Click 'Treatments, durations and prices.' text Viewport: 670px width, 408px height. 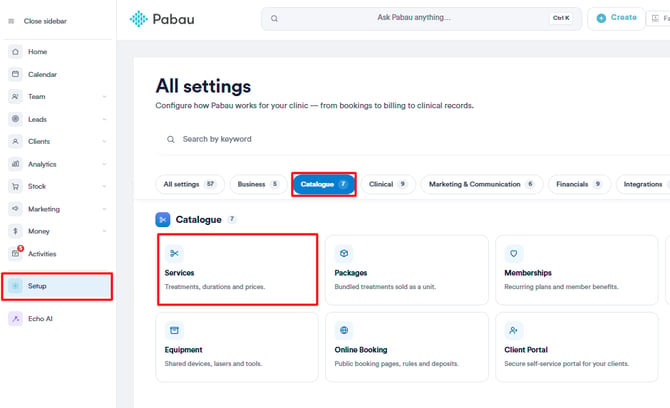[x=215, y=287]
